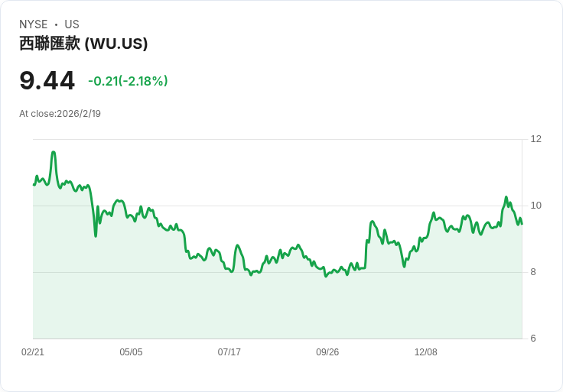563x392 pixels.
Task: Click the chart line's final endpoint
Action: [x=522, y=224]
